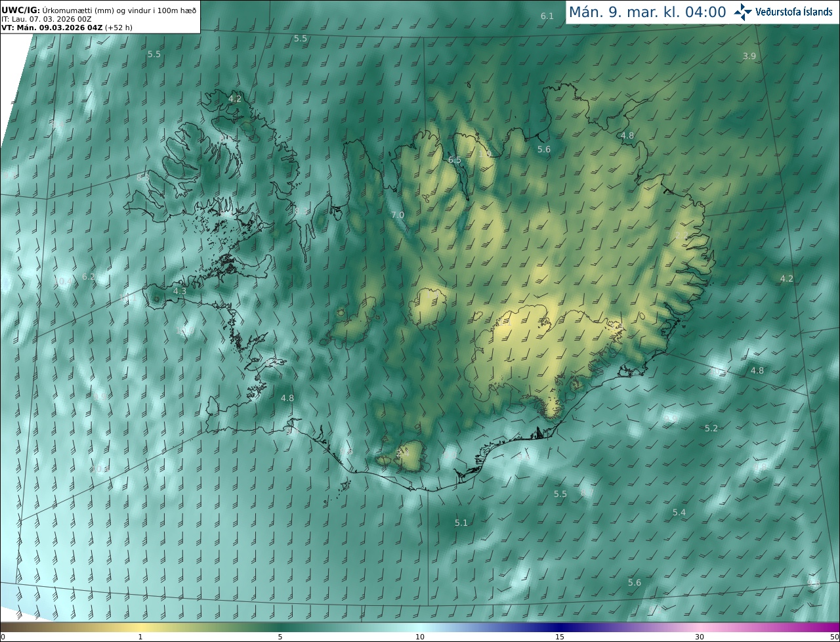This screenshot has width=840, height=642.
Task: Click the "4.2" value on the Westfjords
Action: click(x=235, y=99)
